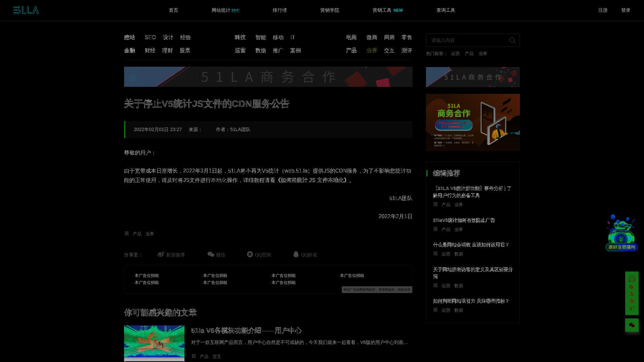Image resolution: width=644 pixels, height=362 pixels.
Task: Click first 本广告位招租 ad link
Action: [x=147, y=276]
